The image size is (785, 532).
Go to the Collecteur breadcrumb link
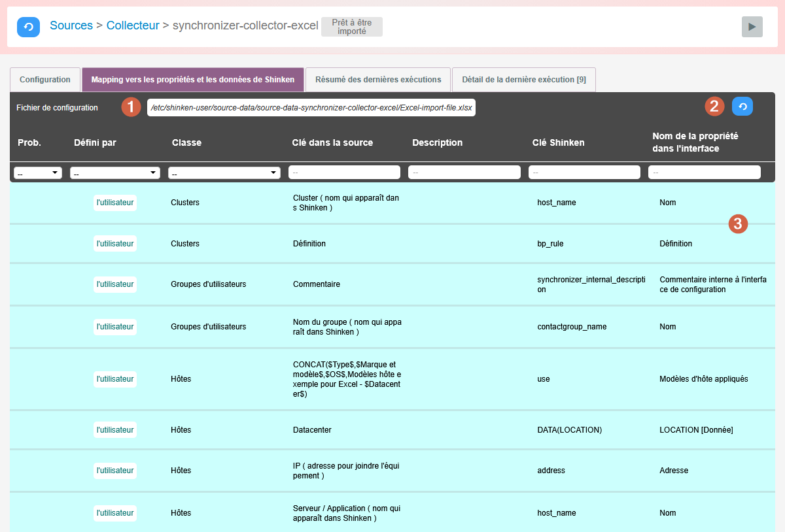click(133, 25)
